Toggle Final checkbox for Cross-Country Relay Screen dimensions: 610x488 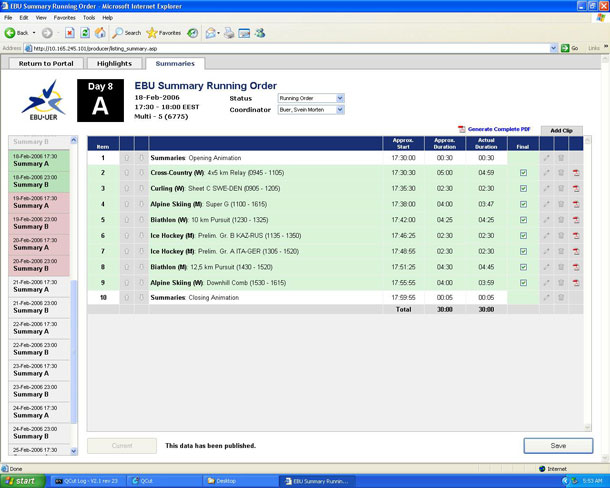click(523, 173)
